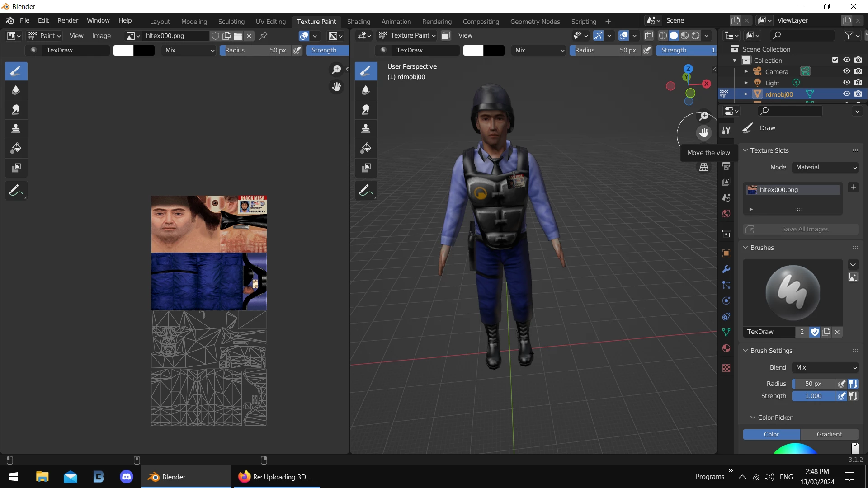Open the Material properties tab icon

pos(726,348)
